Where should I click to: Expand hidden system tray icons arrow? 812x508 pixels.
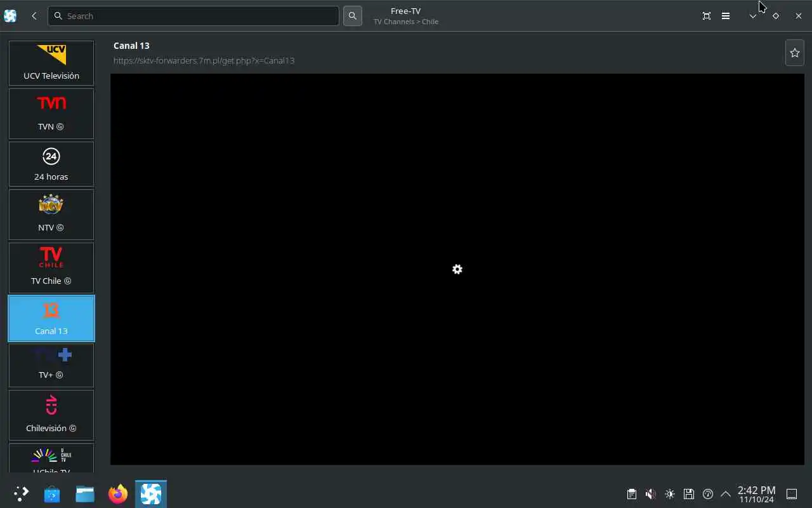click(726, 493)
